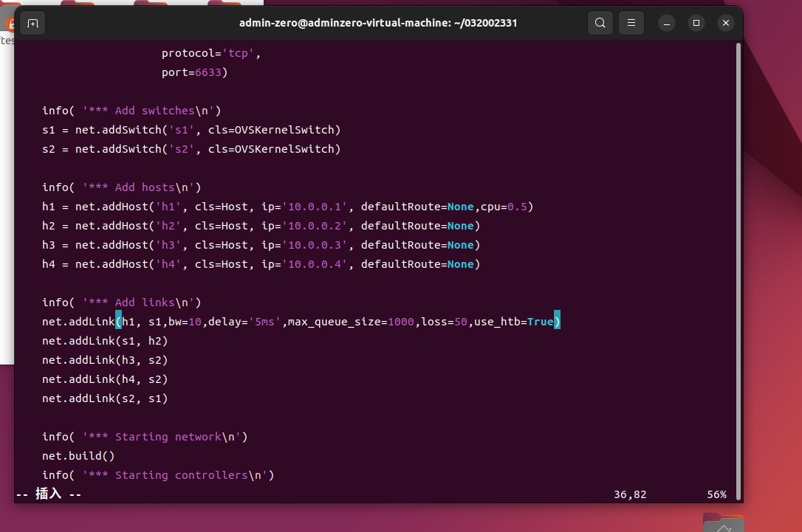
Task: Click max_queue_size=1000 in addLink line
Action: [351, 322]
